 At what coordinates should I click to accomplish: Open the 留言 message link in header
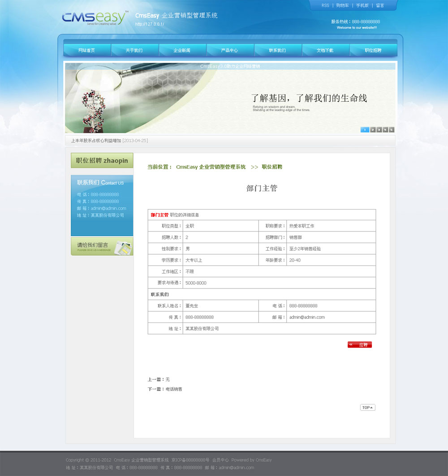pyautogui.click(x=380, y=5)
